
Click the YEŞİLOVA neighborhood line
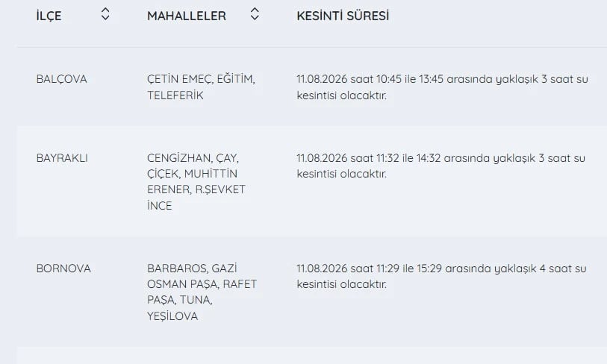[172, 316]
